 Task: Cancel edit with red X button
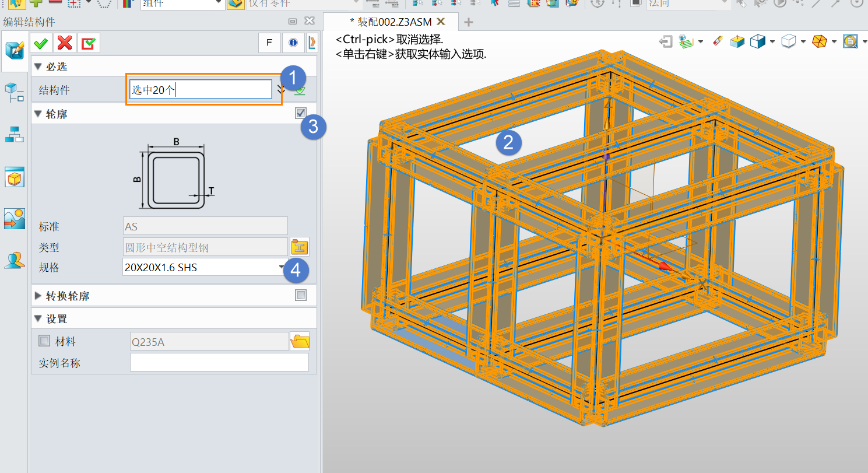[65, 43]
